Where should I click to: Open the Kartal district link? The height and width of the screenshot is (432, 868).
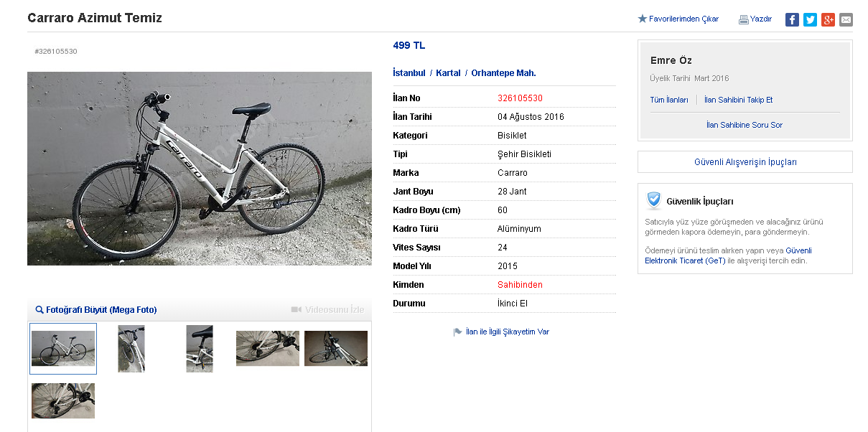(x=448, y=73)
